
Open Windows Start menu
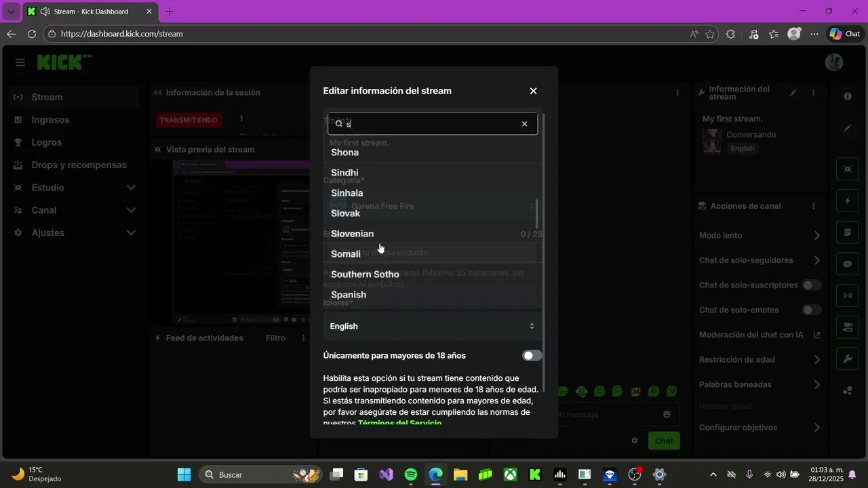(184, 474)
